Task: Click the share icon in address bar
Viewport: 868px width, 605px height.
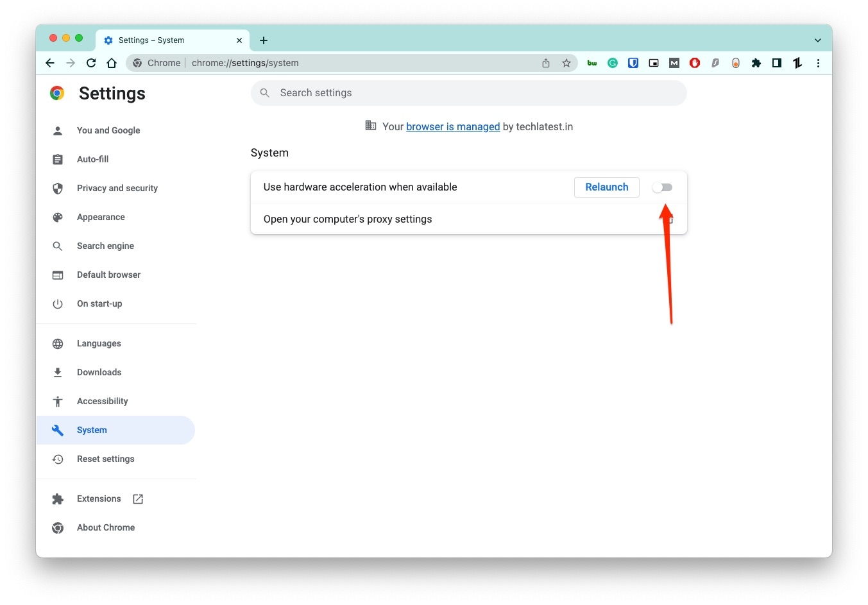Action: [x=546, y=63]
